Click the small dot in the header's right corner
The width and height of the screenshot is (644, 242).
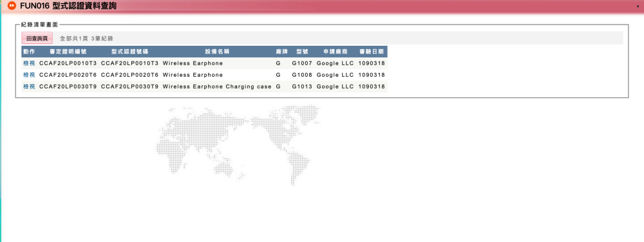click(638, 6)
